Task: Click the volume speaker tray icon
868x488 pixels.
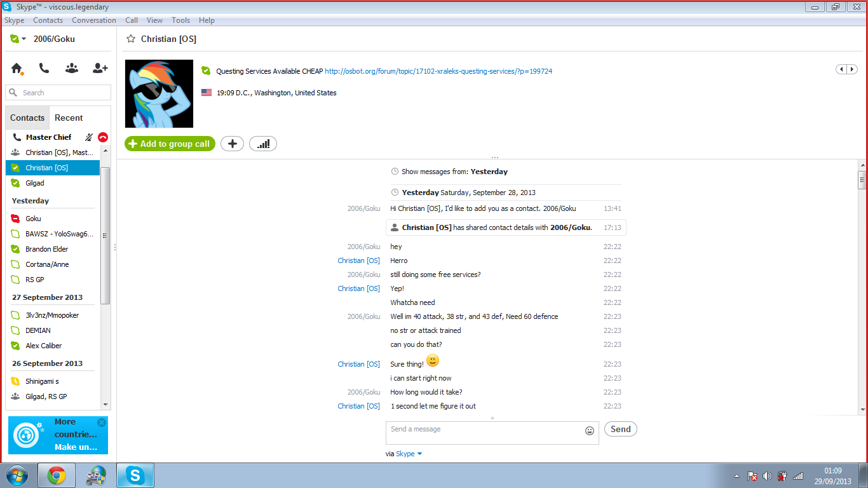Action: coord(767,475)
